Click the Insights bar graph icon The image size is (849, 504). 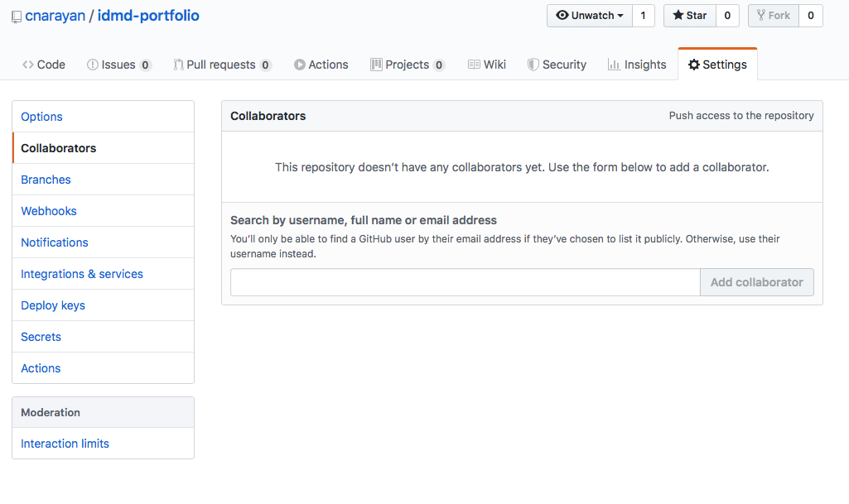tap(614, 65)
